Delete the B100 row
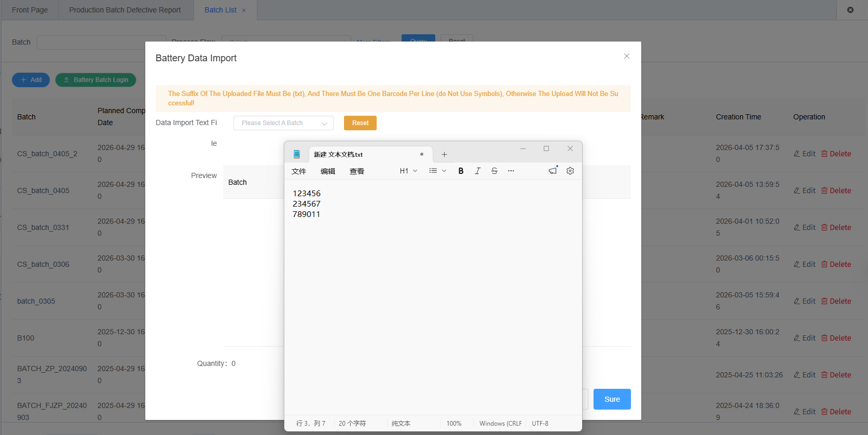 point(836,338)
